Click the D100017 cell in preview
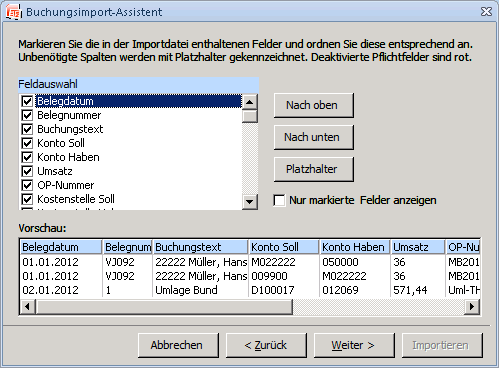Image resolution: width=499 pixels, height=368 pixels. point(273,290)
